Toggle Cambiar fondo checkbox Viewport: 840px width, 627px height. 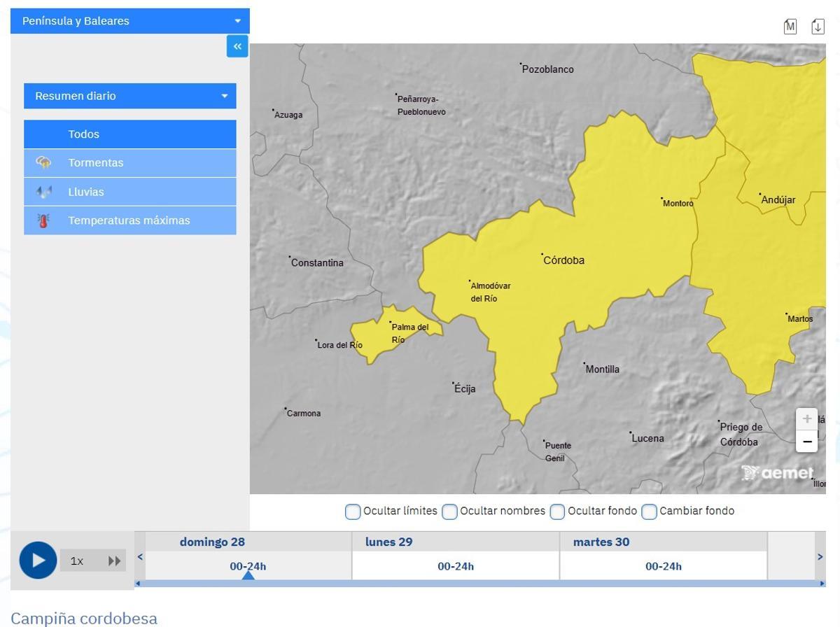pyautogui.click(x=650, y=512)
